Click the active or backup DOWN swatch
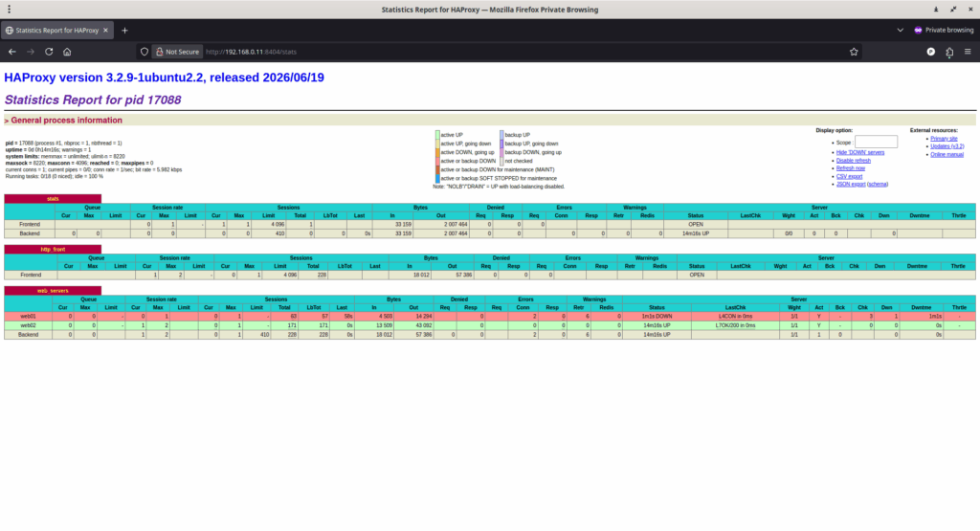This screenshot has width=980, height=531. [437, 161]
